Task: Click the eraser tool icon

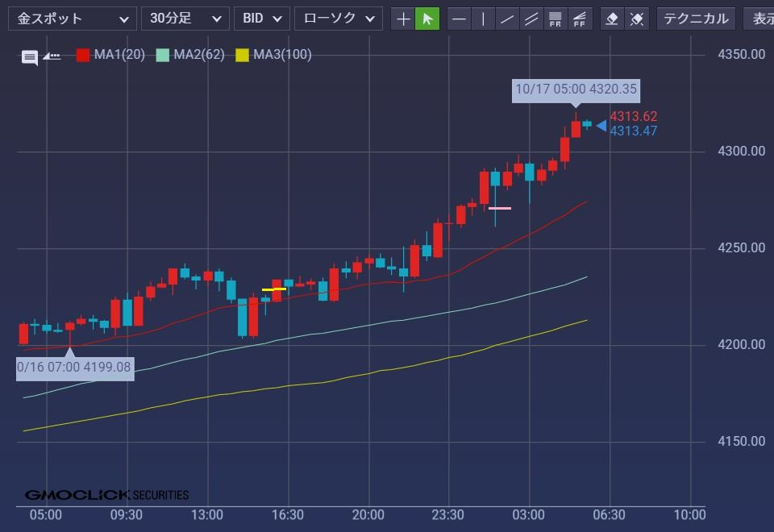Action: (612, 19)
